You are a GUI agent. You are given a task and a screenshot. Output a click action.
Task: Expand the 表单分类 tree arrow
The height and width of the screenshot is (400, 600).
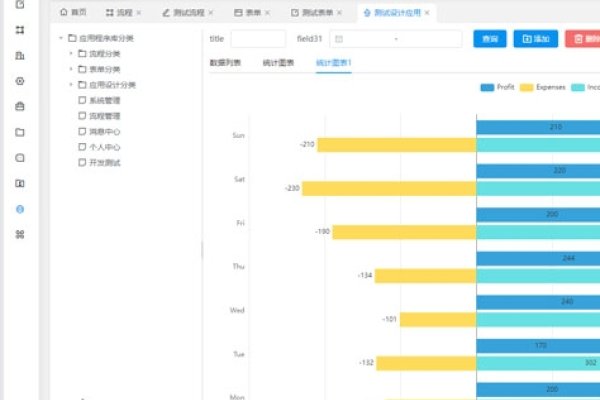(71, 69)
